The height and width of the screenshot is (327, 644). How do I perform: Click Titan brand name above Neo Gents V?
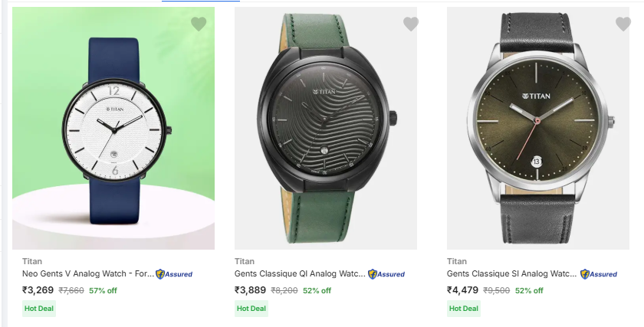point(31,261)
